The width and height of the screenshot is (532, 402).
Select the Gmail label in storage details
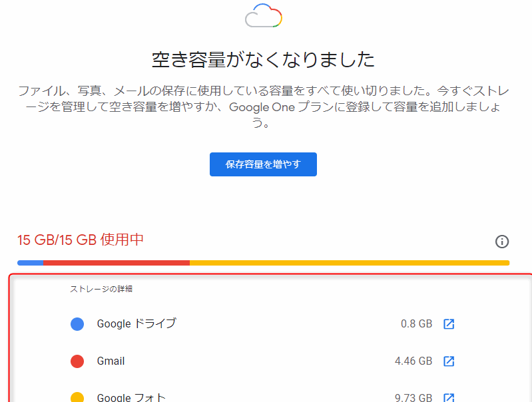tap(111, 361)
